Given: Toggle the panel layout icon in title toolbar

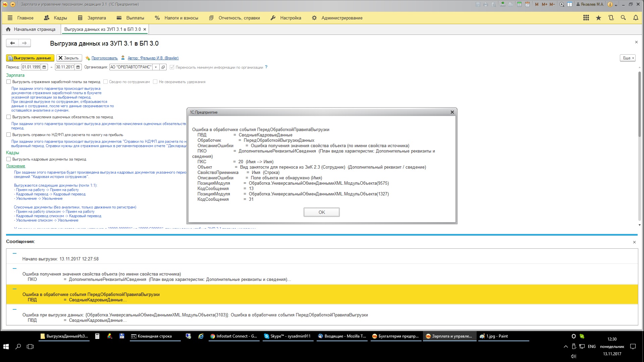Looking at the screenshot, I should 570,4.
